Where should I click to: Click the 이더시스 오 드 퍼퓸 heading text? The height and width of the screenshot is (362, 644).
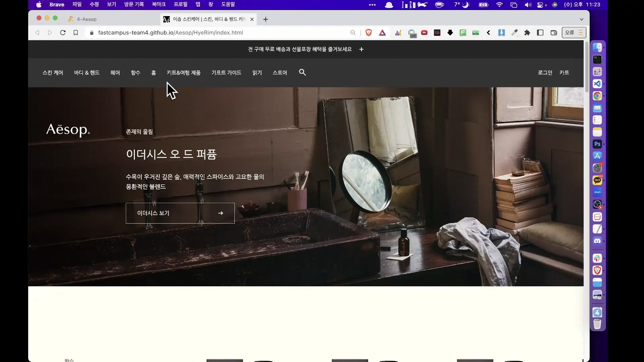(171, 154)
